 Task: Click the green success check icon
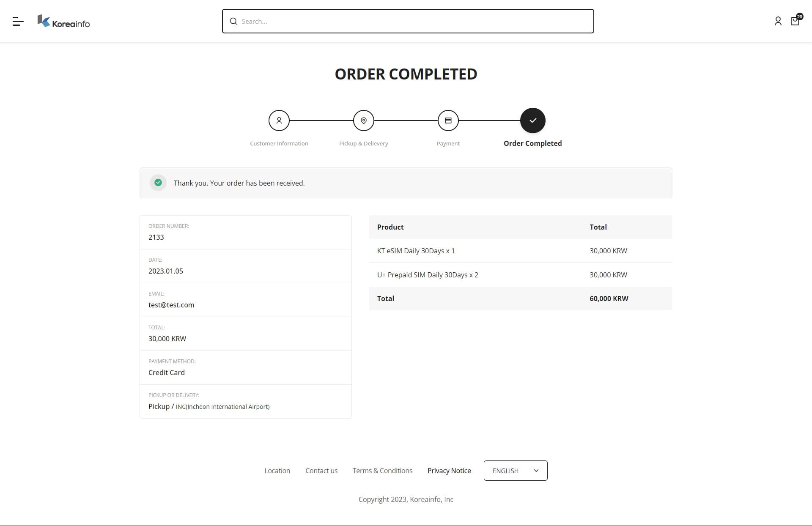click(x=158, y=183)
